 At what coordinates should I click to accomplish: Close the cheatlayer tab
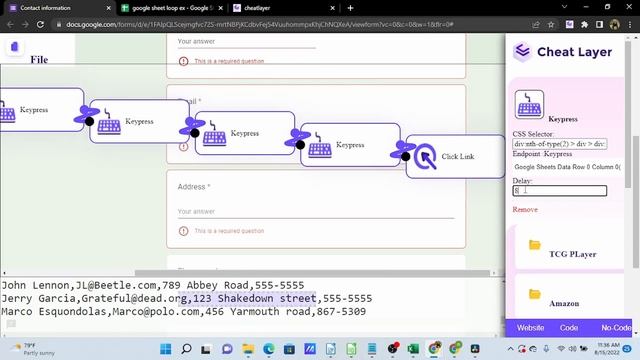[332, 8]
